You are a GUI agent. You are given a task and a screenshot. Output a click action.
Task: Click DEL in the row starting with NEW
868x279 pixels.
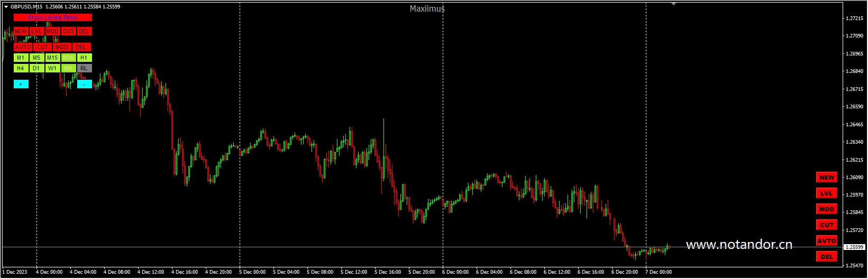coord(84,31)
